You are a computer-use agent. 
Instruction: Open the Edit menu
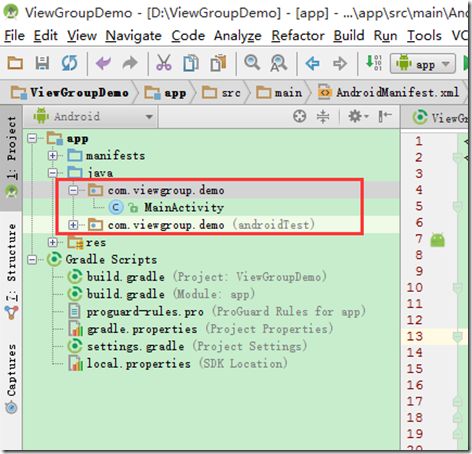(x=46, y=35)
